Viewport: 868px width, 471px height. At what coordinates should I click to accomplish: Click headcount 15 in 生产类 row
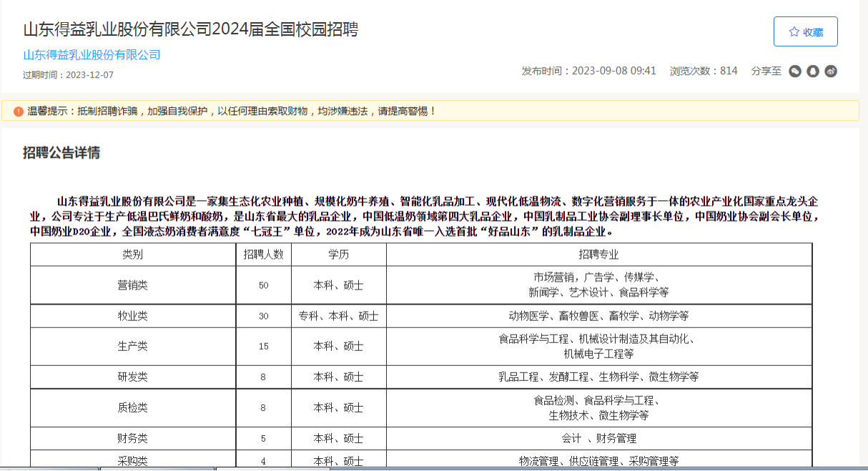tap(263, 347)
